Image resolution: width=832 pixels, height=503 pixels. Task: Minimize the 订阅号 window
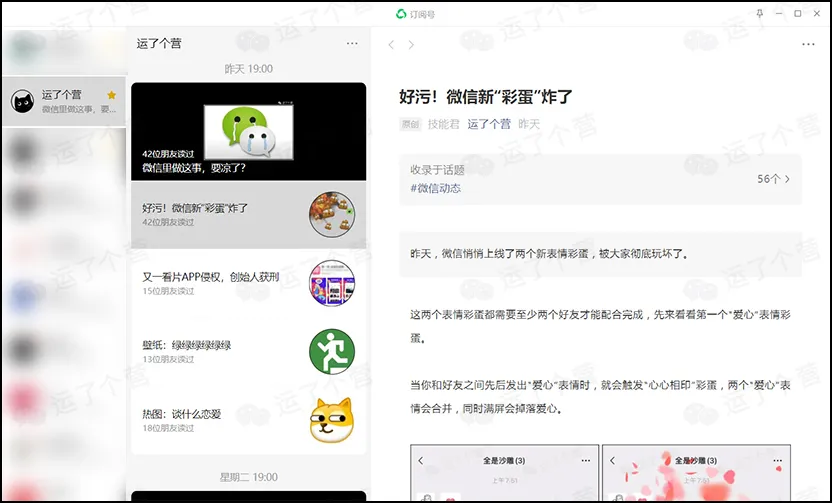point(778,14)
